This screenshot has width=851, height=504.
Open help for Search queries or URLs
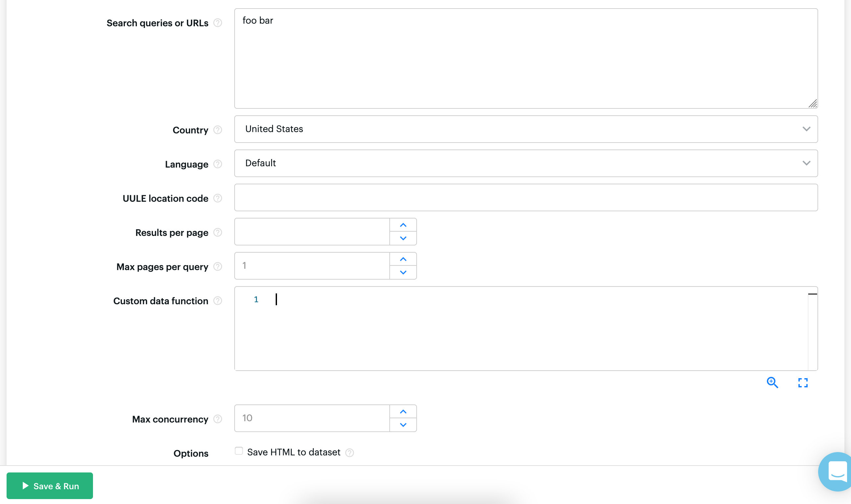click(218, 23)
